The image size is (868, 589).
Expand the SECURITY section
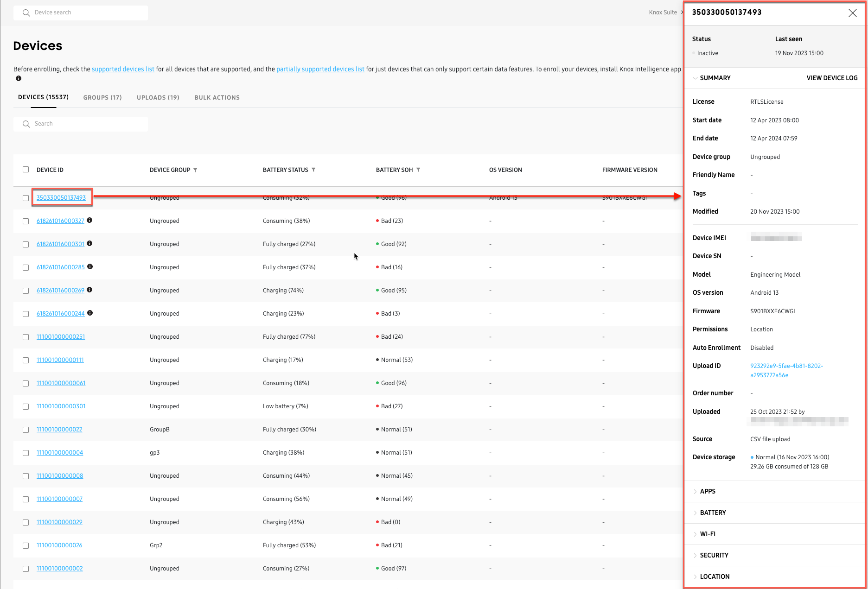710,555
